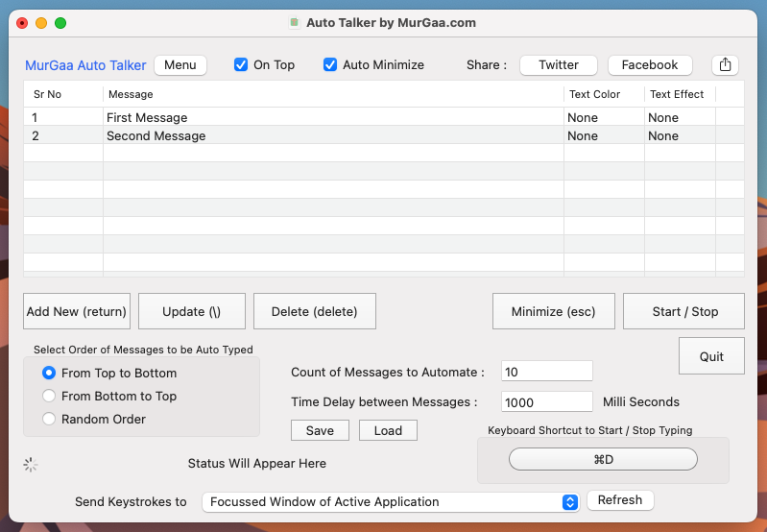Screen dimensions: 767x532
Task: Select From Bottom to Top order
Action: tap(49, 396)
